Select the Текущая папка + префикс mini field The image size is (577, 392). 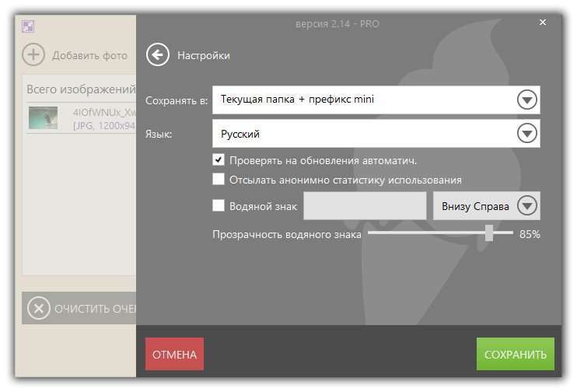point(376,100)
